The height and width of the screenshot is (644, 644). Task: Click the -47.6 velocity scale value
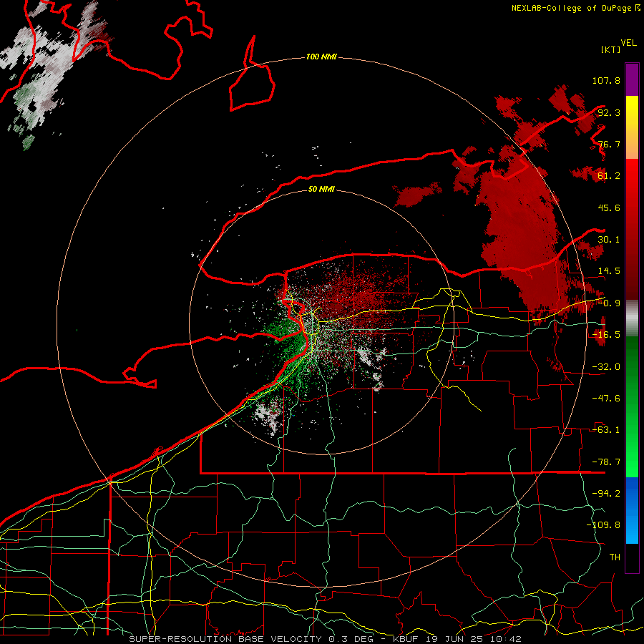coord(606,399)
